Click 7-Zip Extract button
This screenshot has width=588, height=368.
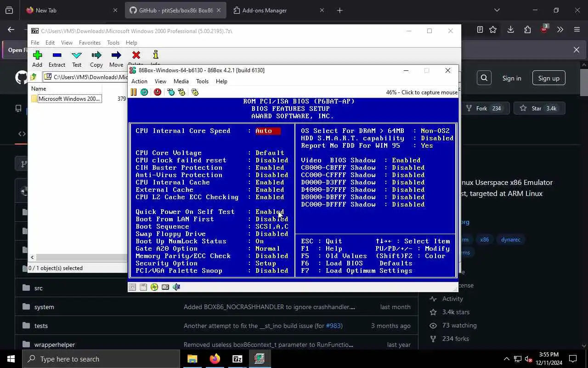(57, 59)
